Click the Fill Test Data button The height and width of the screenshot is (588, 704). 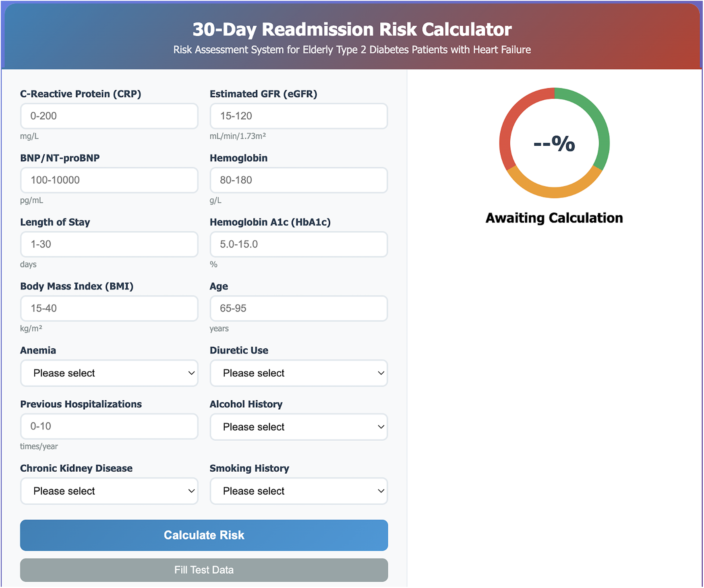pos(204,570)
